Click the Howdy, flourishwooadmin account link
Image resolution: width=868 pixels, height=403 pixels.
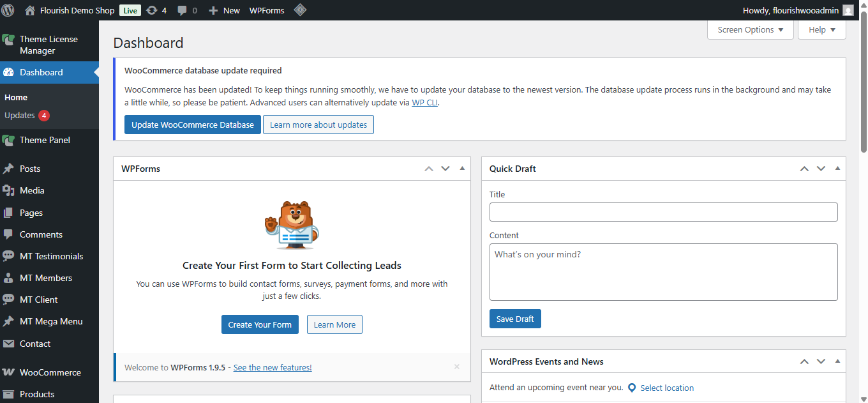[x=791, y=10]
